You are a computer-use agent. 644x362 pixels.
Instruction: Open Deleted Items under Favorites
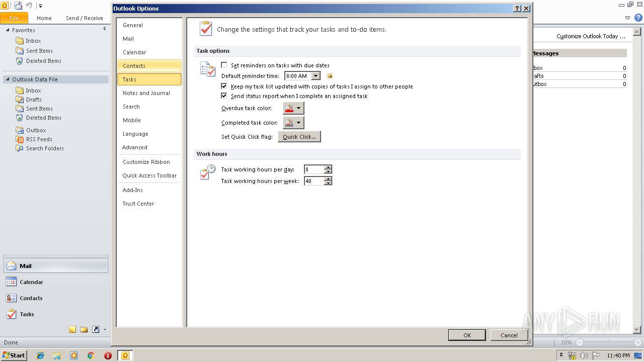tap(44, 61)
